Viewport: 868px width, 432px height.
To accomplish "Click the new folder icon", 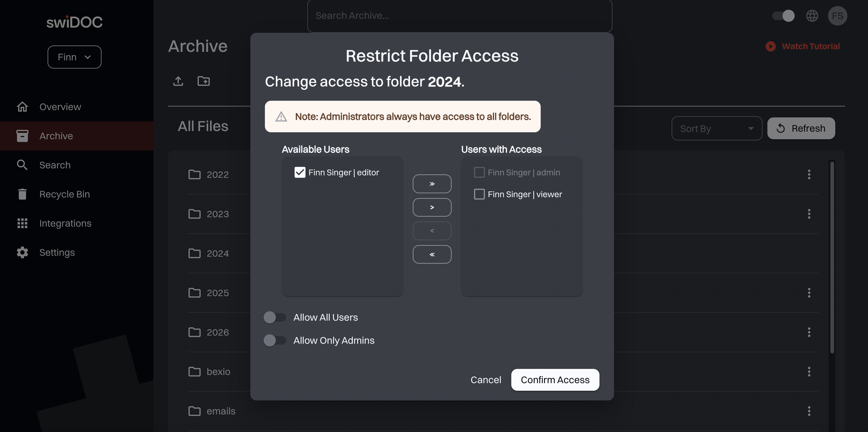I will [204, 81].
